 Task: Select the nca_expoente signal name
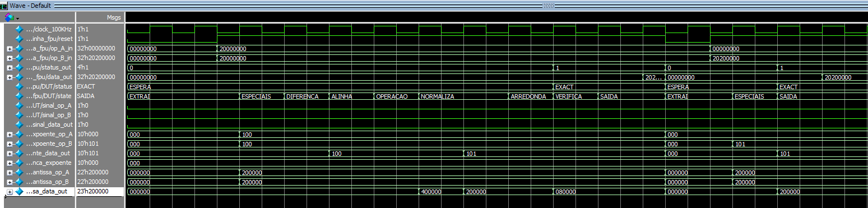click(49, 163)
